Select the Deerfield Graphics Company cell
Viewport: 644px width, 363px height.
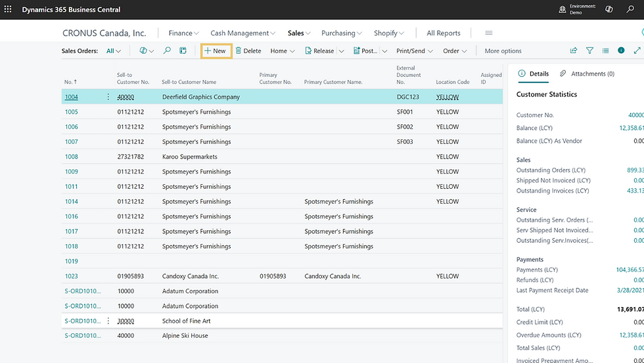pyautogui.click(x=201, y=97)
